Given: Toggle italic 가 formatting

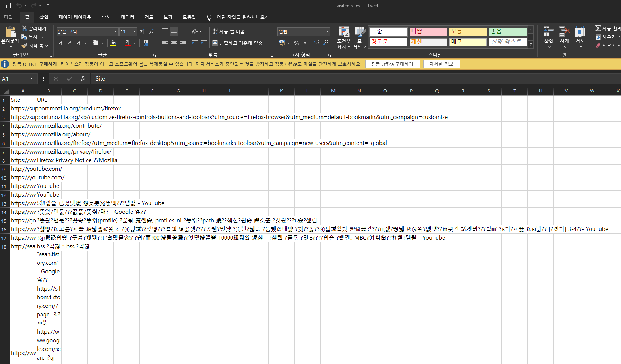Looking at the screenshot, I should [x=70, y=43].
